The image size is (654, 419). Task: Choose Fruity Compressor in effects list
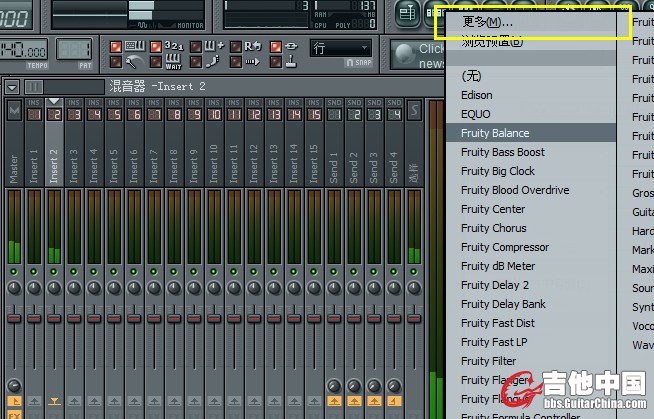click(x=504, y=247)
